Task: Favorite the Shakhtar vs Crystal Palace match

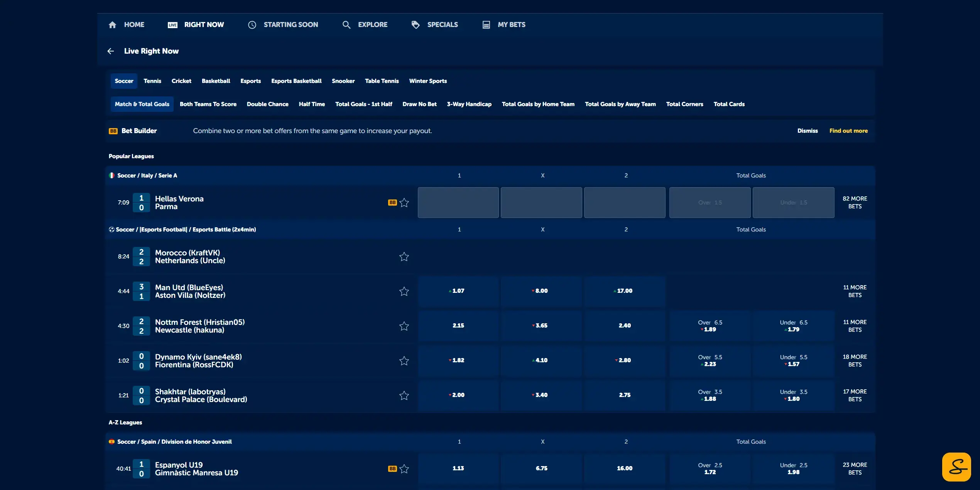Action: [404, 395]
